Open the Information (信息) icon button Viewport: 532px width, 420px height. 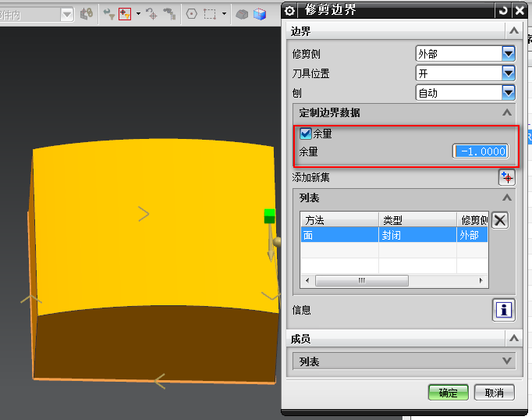[503, 310]
